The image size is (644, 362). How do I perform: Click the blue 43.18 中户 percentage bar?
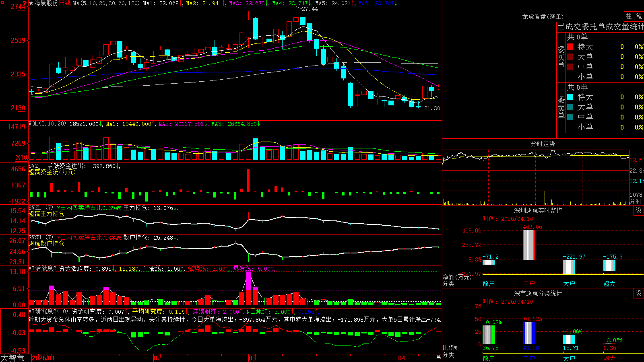[x=528, y=333]
